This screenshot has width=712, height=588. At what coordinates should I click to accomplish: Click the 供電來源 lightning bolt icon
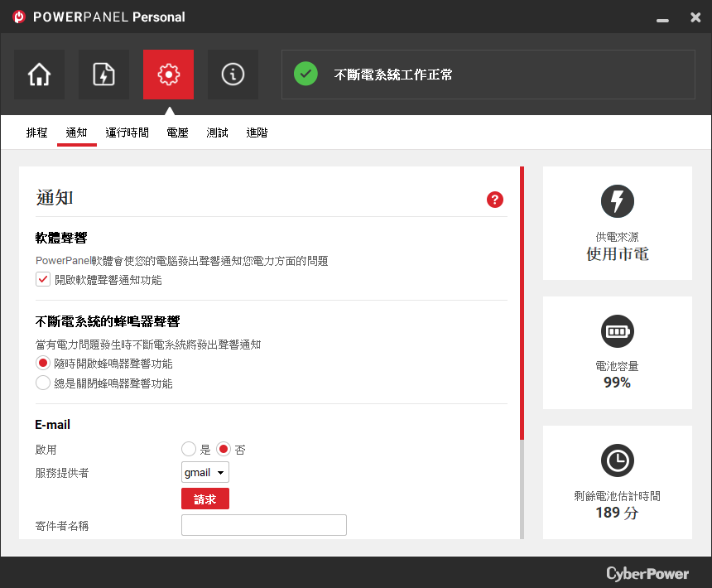click(617, 201)
